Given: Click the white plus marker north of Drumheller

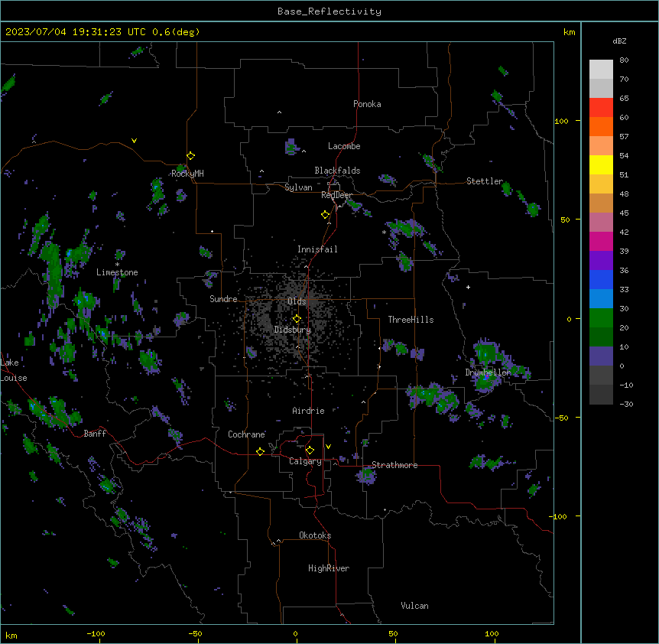Looking at the screenshot, I should click(468, 287).
